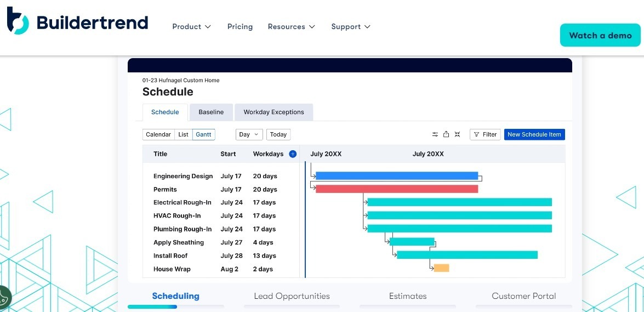Click the 4 days workdays value
644x312 pixels.
click(x=263, y=242)
